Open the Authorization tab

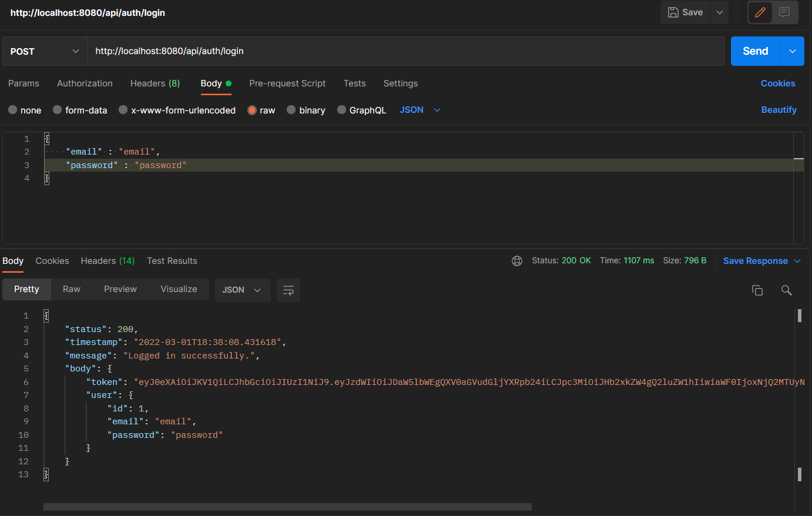tap(85, 83)
